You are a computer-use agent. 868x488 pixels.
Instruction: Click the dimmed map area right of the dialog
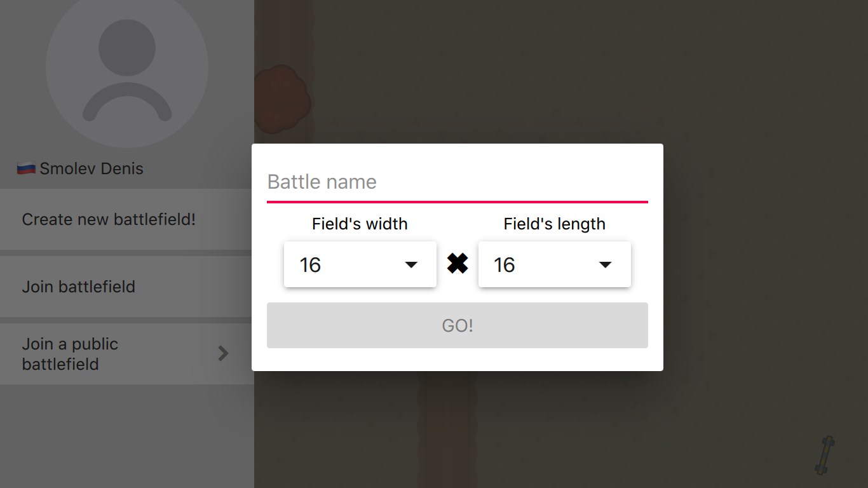click(763, 254)
